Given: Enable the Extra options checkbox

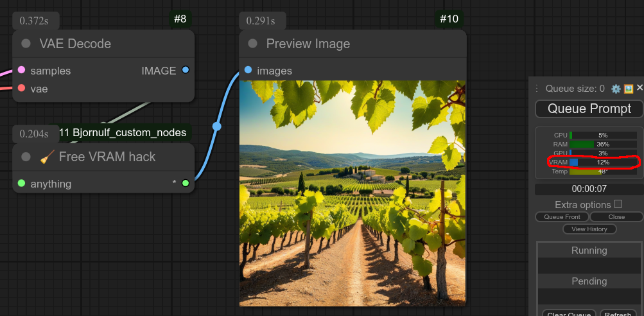Looking at the screenshot, I should (x=618, y=204).
